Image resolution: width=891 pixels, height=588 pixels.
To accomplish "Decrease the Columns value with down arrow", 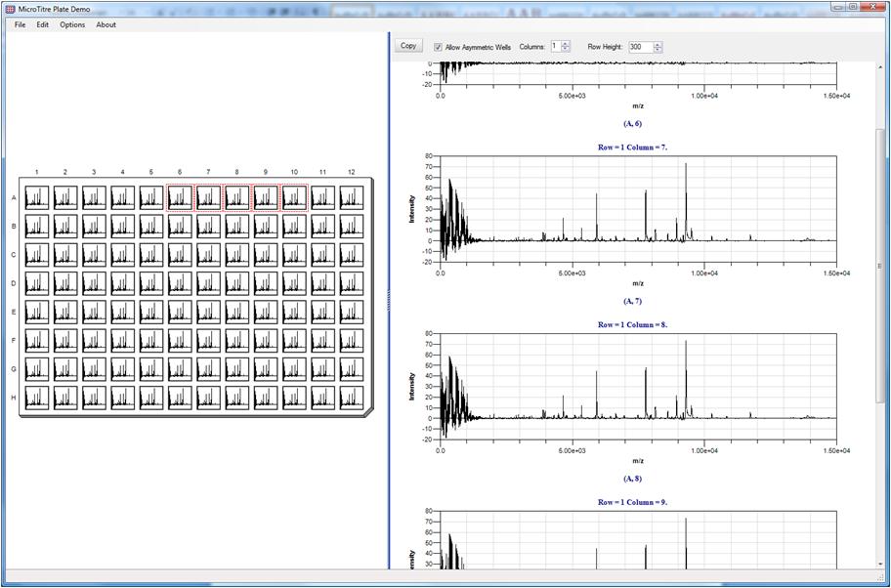I will click(x=566, y=50).
